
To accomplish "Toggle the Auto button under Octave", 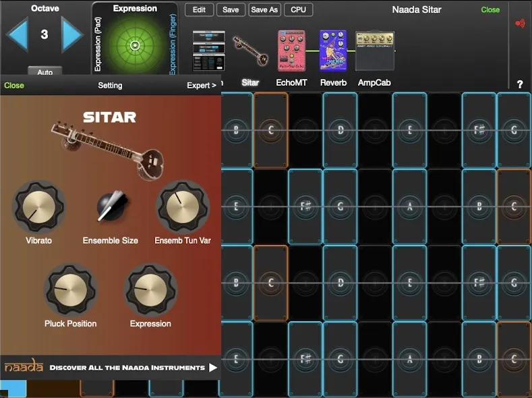I will pos(45,72).
